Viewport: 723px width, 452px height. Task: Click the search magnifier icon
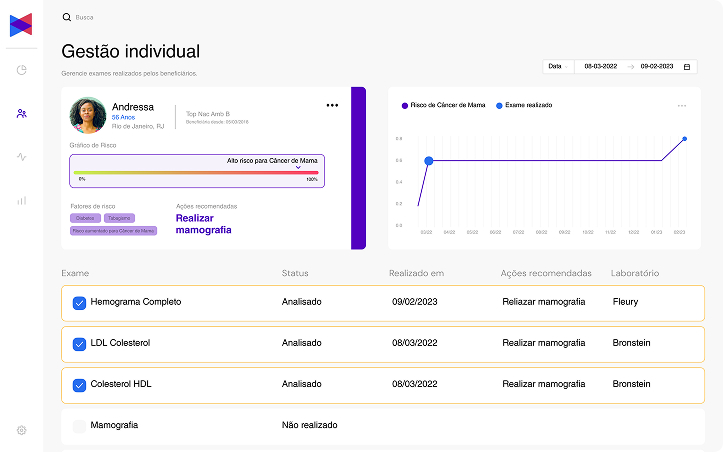coord(67,17)
